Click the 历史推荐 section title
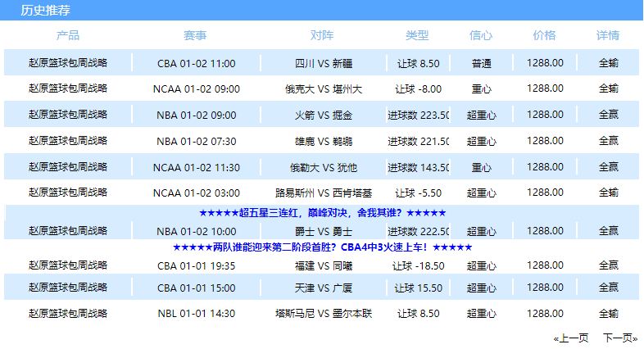 click(x=45, y=11)
